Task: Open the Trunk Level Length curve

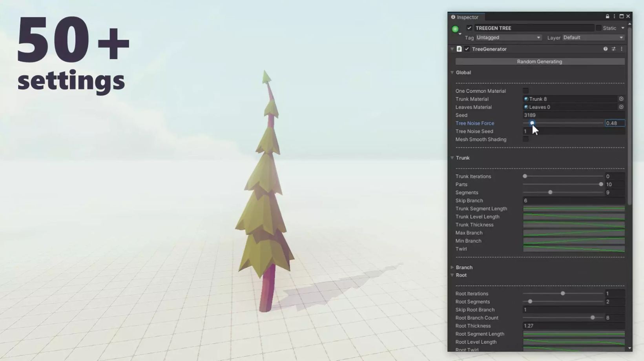Action: click(x=574, y=217)
